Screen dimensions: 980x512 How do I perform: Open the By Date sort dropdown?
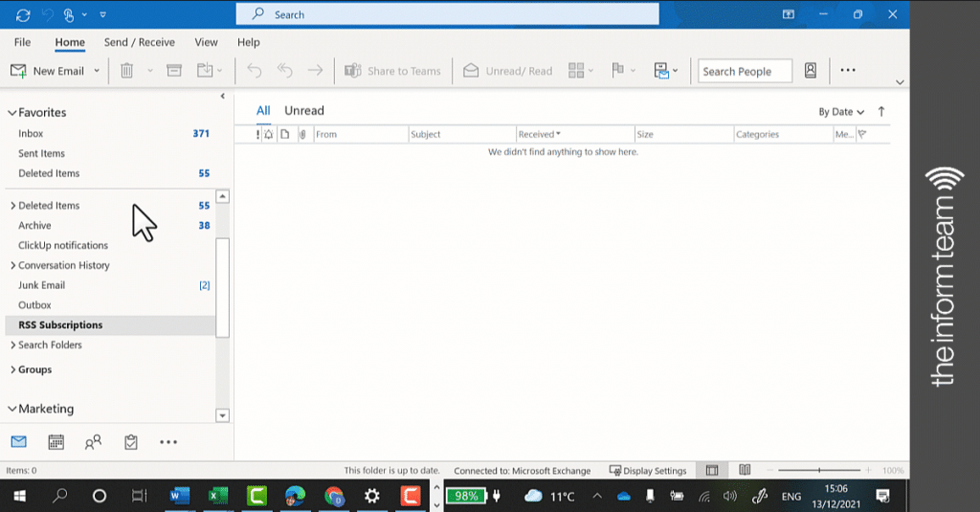click(841, 112)
